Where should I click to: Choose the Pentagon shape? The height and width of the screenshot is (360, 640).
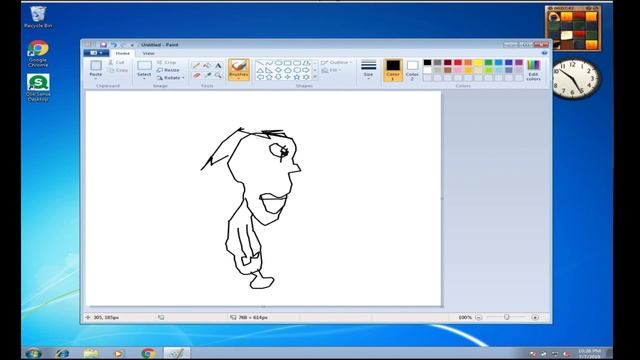[288, 70]
